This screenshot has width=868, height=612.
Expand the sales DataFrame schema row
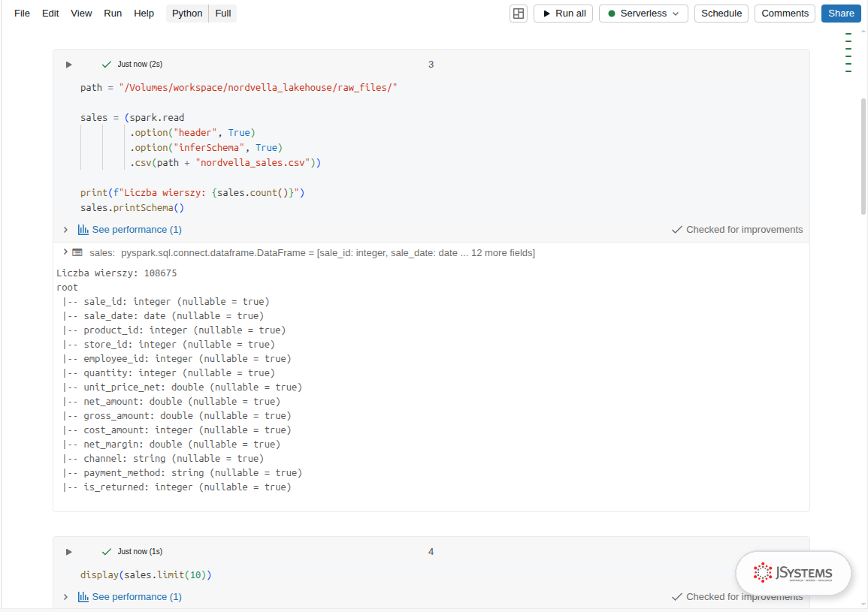click(x=65, y=252)
